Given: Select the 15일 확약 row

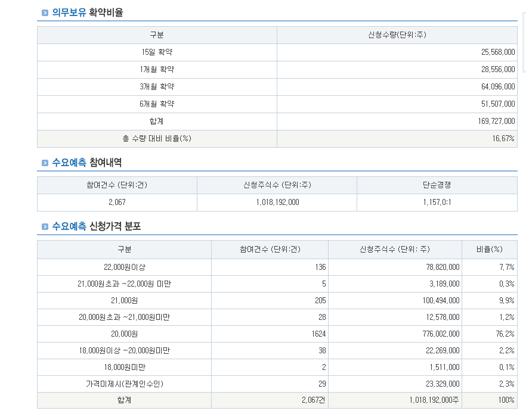Looking at the screenshot, I should click(157, 52).
